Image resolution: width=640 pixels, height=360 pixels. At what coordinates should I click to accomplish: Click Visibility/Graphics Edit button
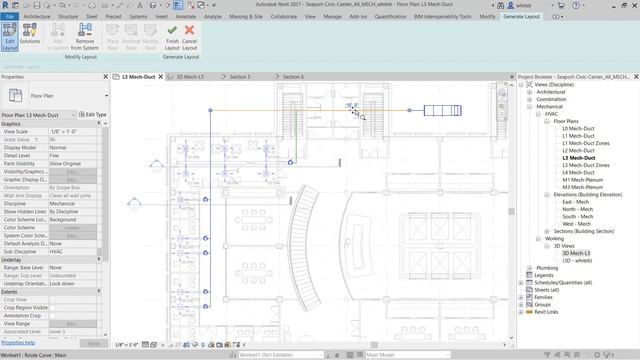click(x=73, y=172)
